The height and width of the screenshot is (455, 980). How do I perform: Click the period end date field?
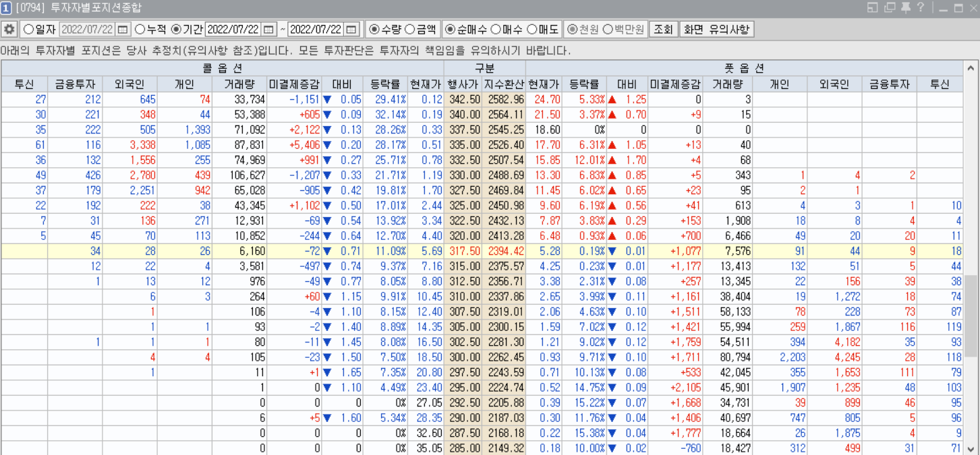pyautogui.click(x=316, y=30)
